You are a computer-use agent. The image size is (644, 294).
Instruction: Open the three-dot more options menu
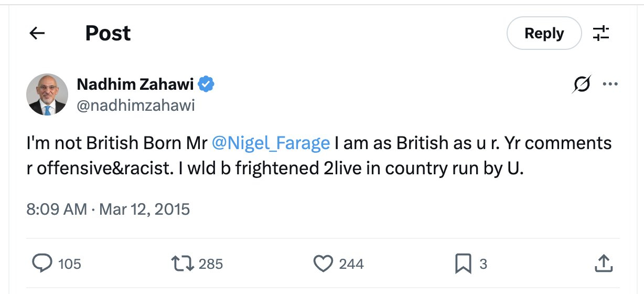click(610, 85)
